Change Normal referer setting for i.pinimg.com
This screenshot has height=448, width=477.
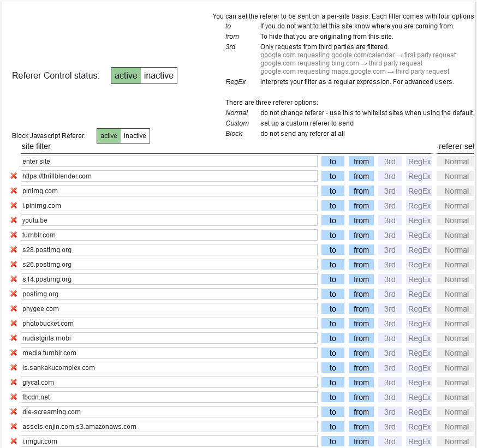[456, 206]
